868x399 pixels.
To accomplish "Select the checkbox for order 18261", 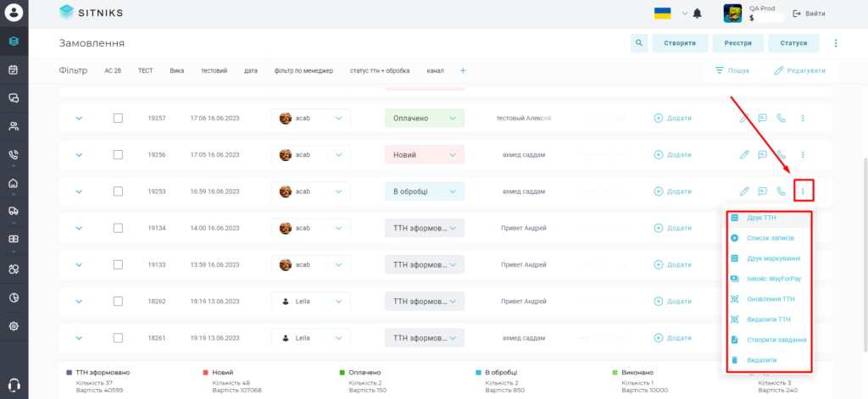I will click(118, 337).
